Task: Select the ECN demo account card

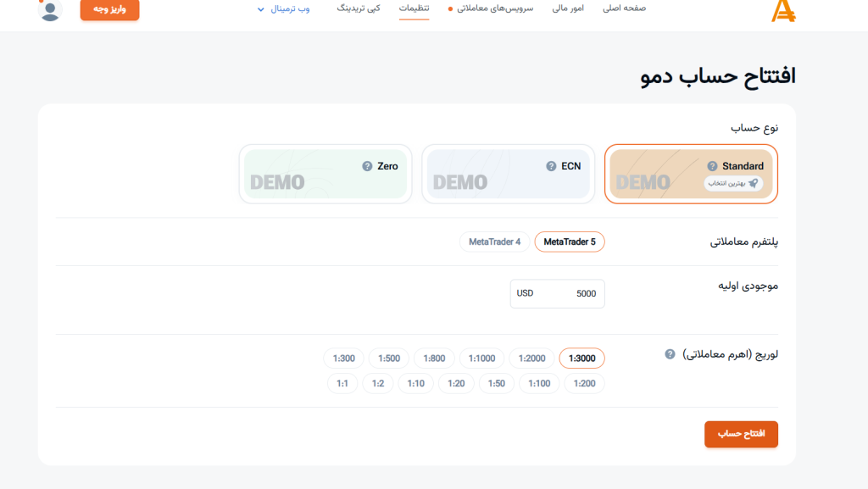Action: click(509, 174)
